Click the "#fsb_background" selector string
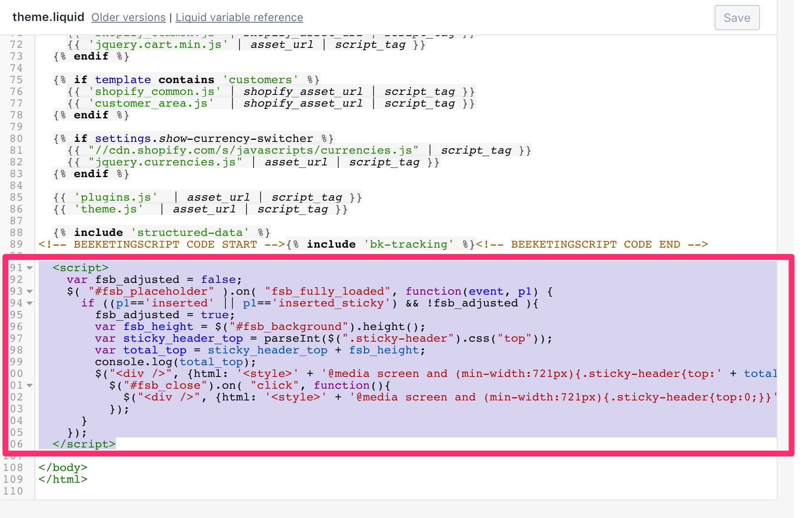 289,327
